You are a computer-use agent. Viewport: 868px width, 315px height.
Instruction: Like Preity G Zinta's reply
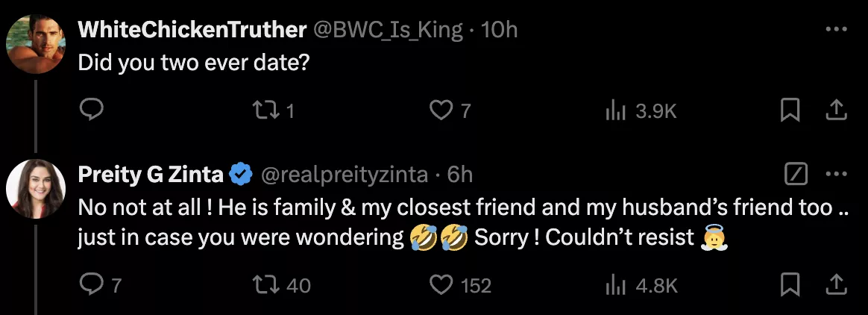[x=443, y=285]
